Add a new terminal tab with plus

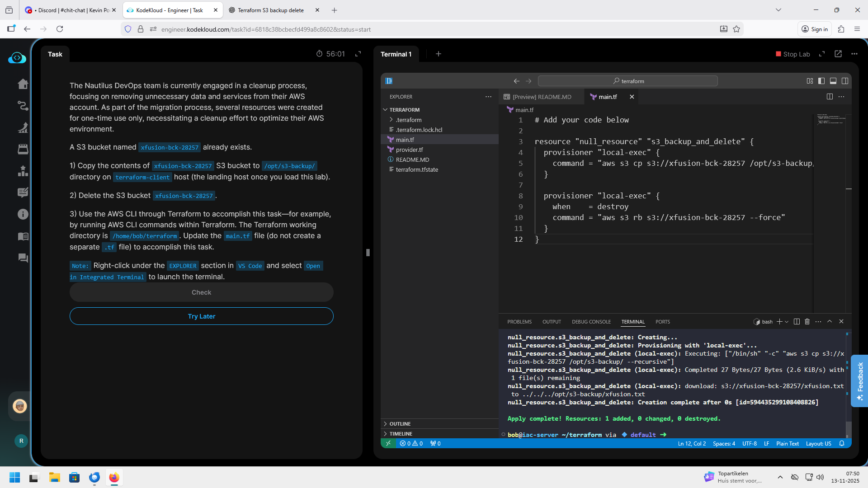click(438, 54)
